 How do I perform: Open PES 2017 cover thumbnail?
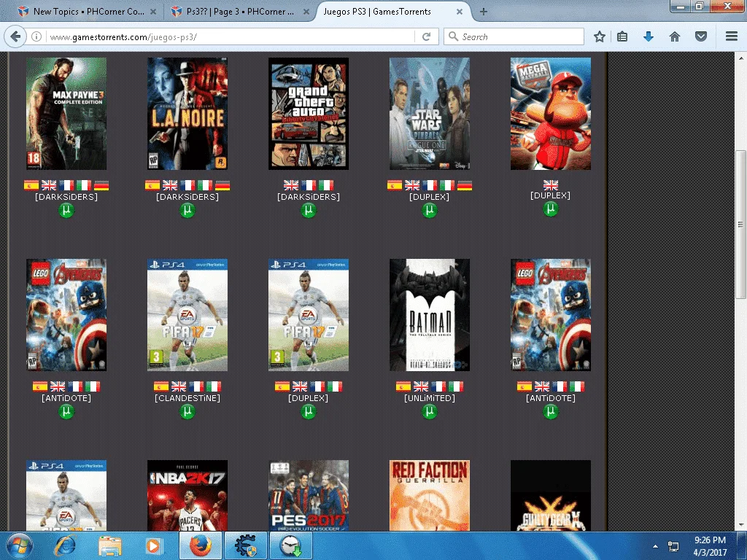(309, 495)
